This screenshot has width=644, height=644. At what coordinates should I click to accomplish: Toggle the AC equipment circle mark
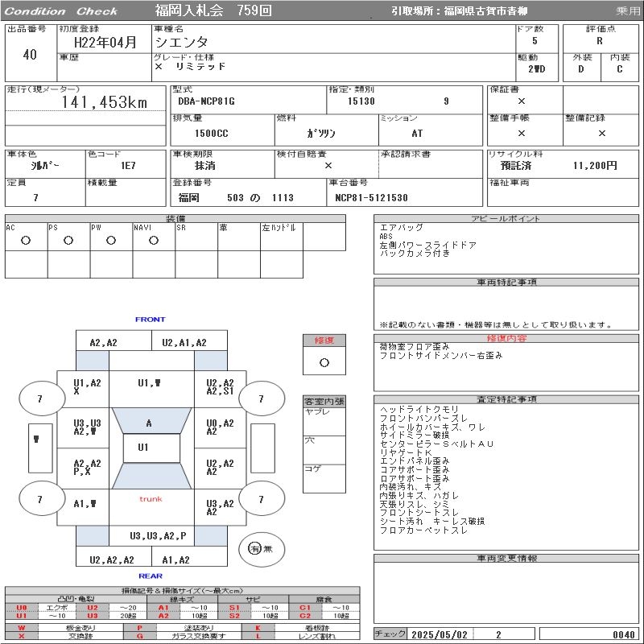[26, 240]
